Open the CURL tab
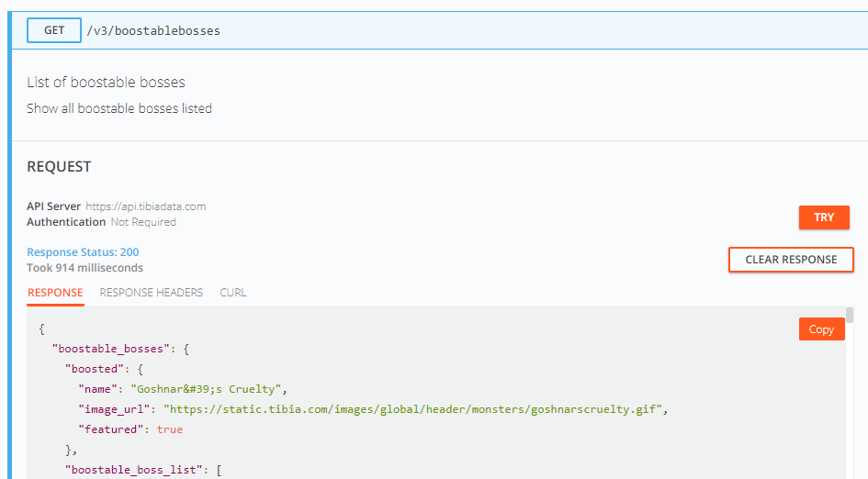The image size is (868, 479). pyautogui.click(x=233, y=293)
